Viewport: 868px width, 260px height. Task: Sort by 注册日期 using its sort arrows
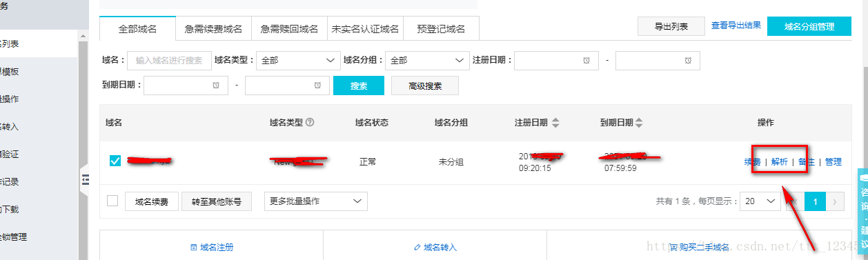coord(556,123)
